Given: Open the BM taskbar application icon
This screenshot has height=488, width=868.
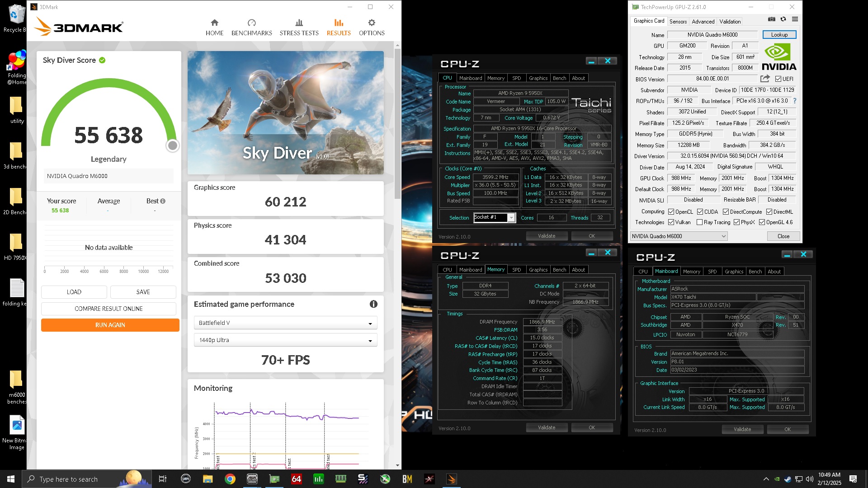Looking at the screenshot, I should click(407, 479).
